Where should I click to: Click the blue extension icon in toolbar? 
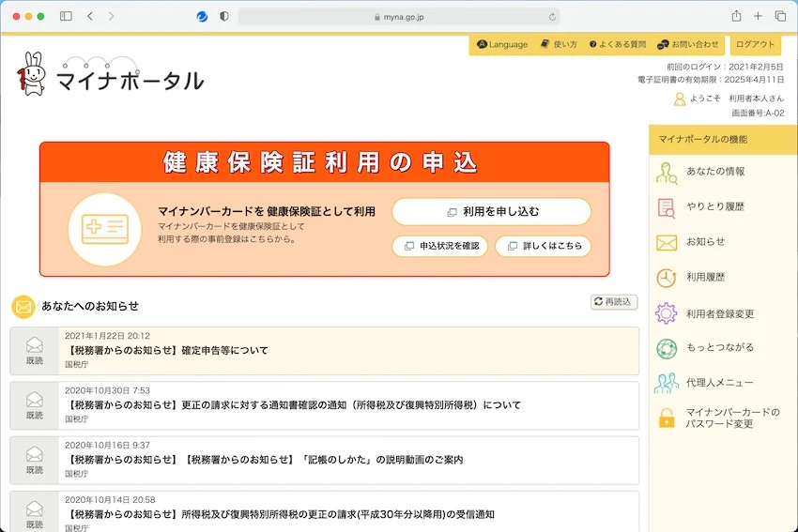(202, 16)
